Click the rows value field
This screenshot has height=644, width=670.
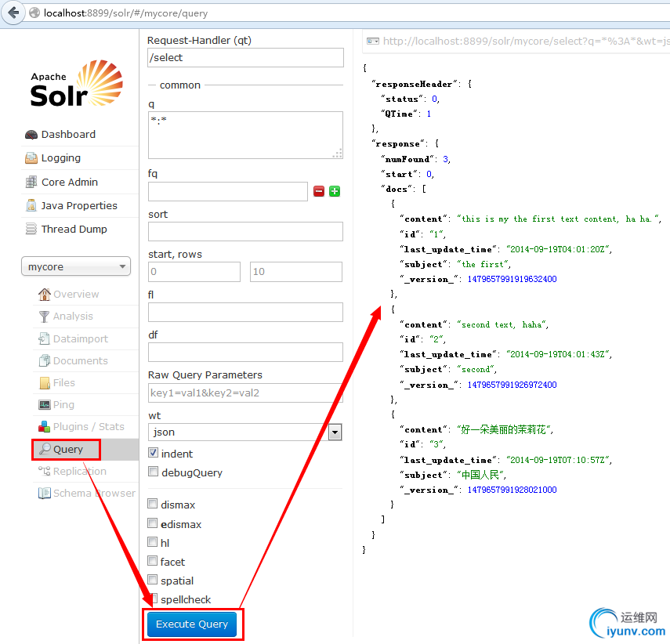(296, 271)
